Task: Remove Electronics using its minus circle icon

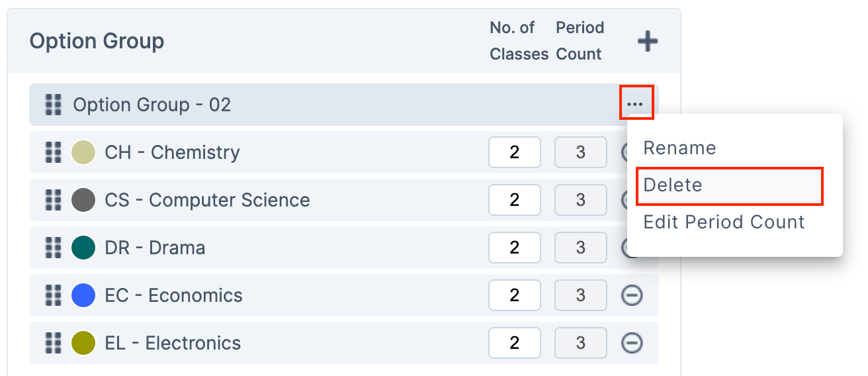Action: [x=632, y=343]
